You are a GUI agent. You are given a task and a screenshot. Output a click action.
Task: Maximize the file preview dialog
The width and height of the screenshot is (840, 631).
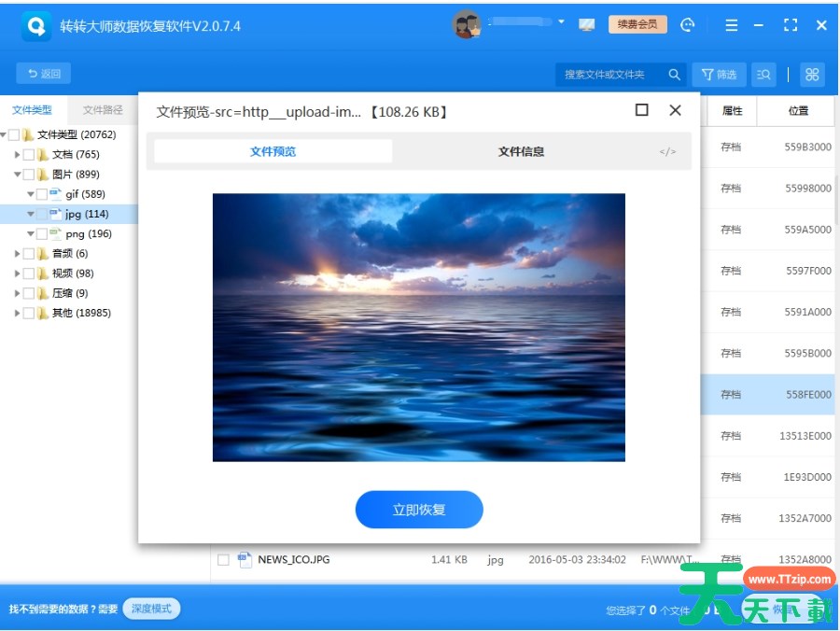641,110
